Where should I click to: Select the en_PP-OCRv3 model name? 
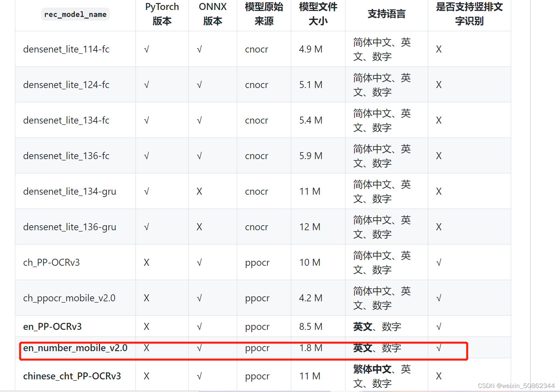52,327
